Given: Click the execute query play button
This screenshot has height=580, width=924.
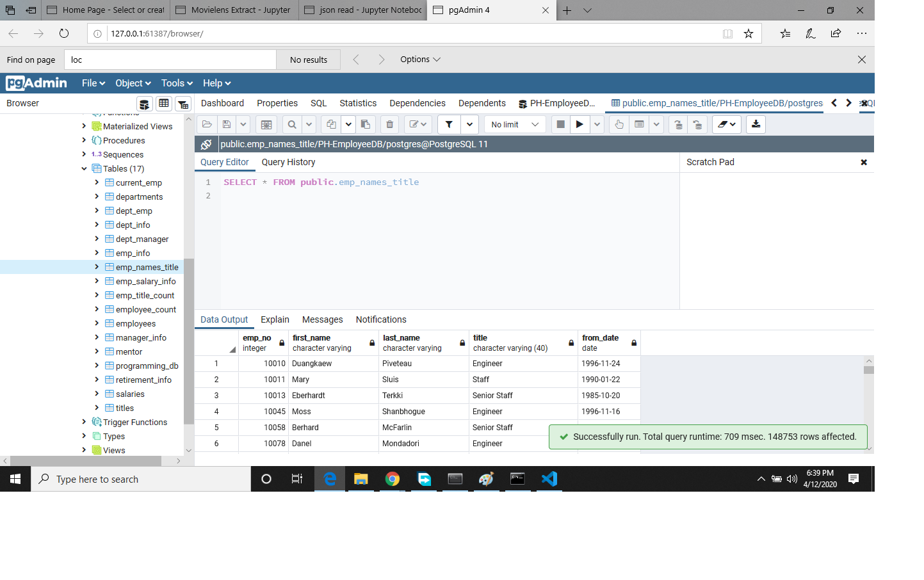Looking at the screenshot, I should point(580,124).
